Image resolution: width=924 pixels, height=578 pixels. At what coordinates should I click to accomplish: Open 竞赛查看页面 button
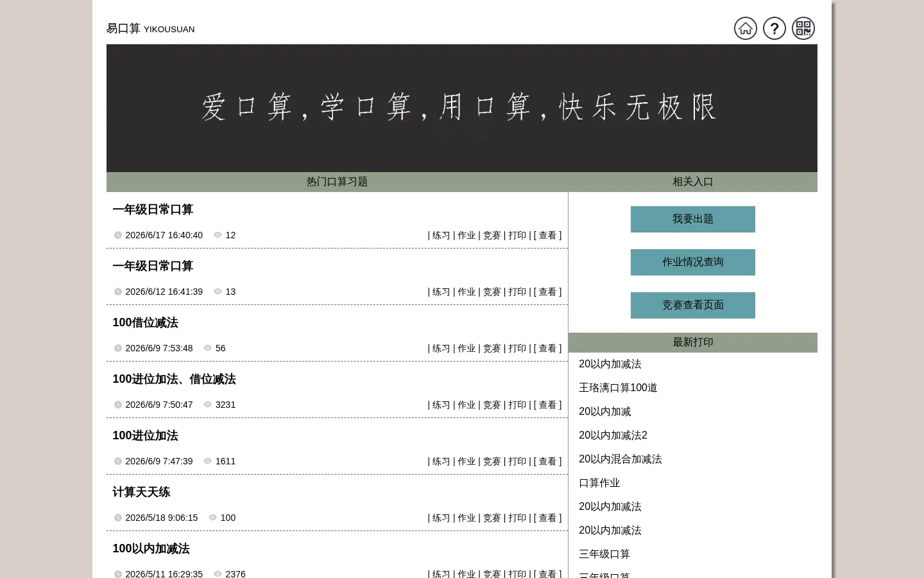click(693, 305)
